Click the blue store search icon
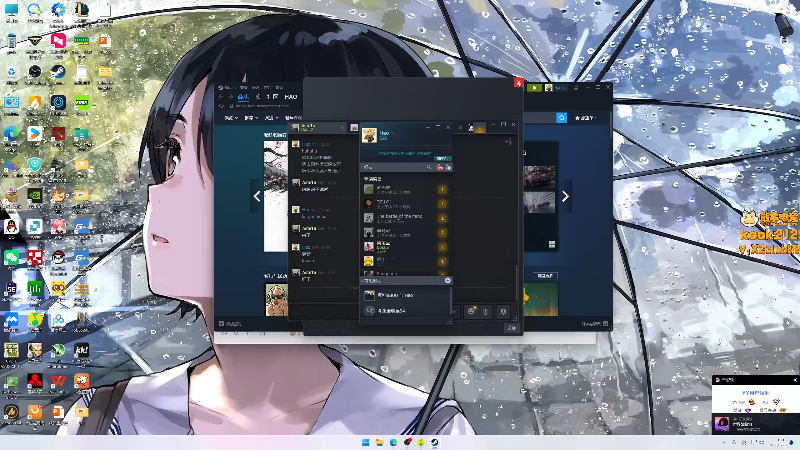The image size is (800, 450). coord(561,118)
